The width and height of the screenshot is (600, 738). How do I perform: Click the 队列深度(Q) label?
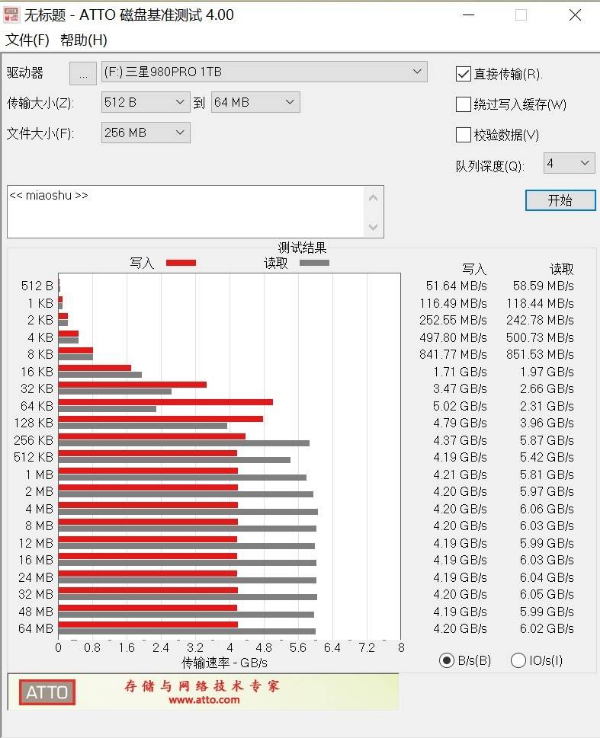[x=490, y=166]
